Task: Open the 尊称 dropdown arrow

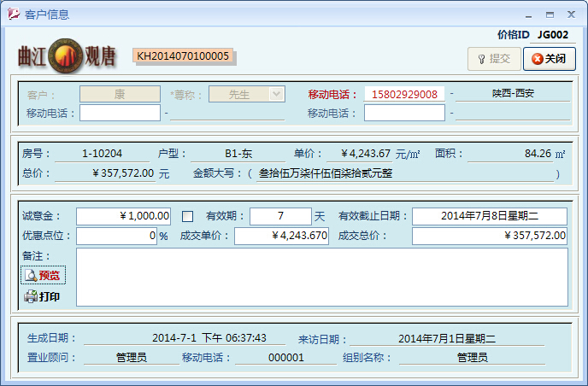Action: (x=276, y=94)
